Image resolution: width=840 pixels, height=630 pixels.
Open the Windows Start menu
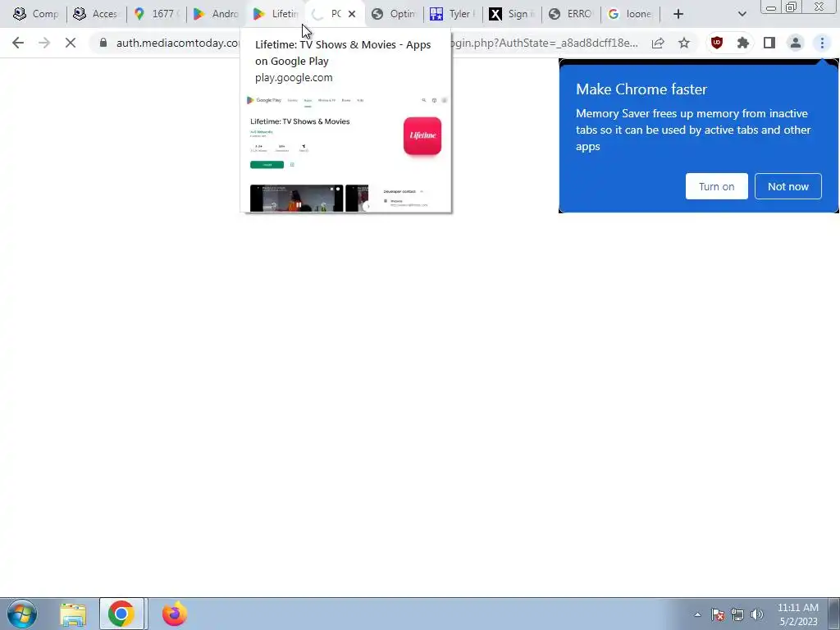(22, 614)
